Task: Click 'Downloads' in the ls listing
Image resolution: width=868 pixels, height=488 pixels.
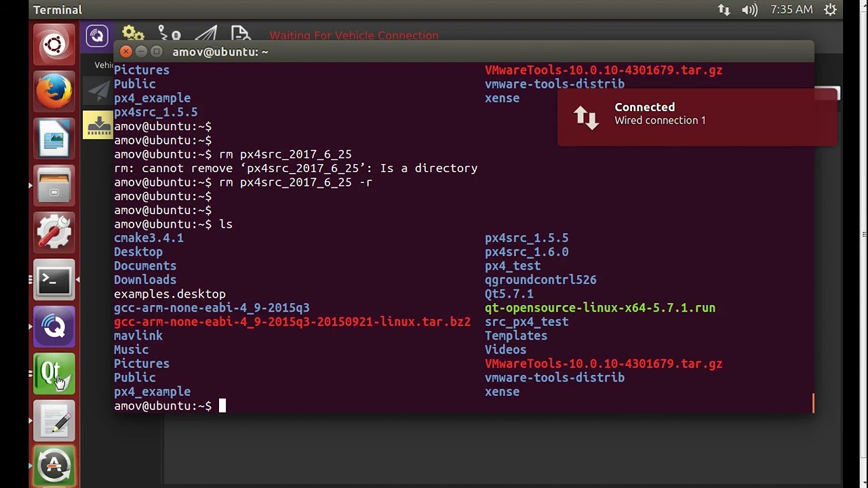Action: click(145, 280)
